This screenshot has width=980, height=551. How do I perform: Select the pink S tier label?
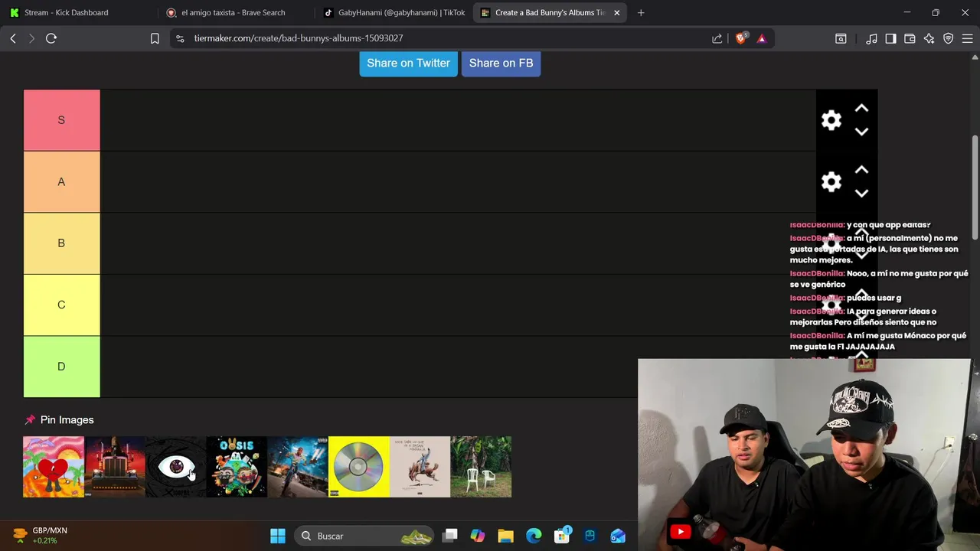coord(61,120)
